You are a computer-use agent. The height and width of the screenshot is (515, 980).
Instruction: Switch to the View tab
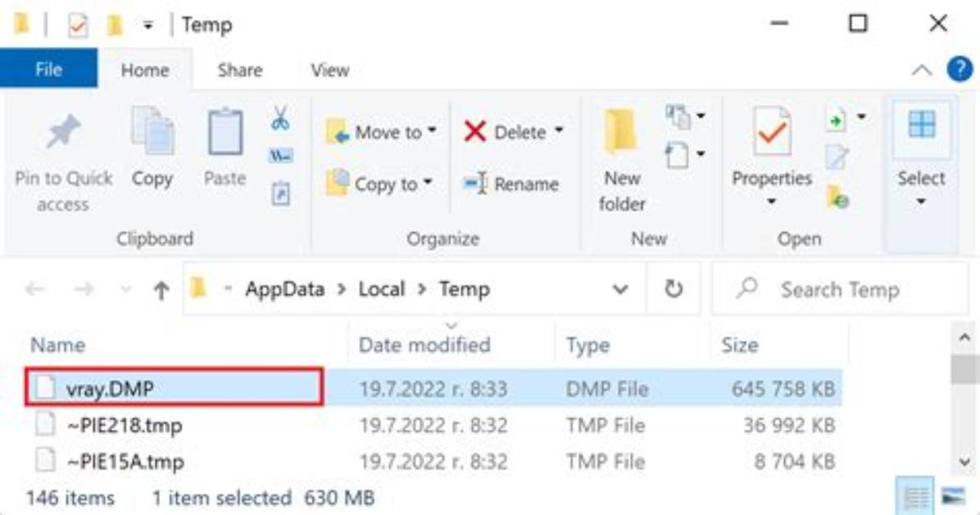[330, 70]
